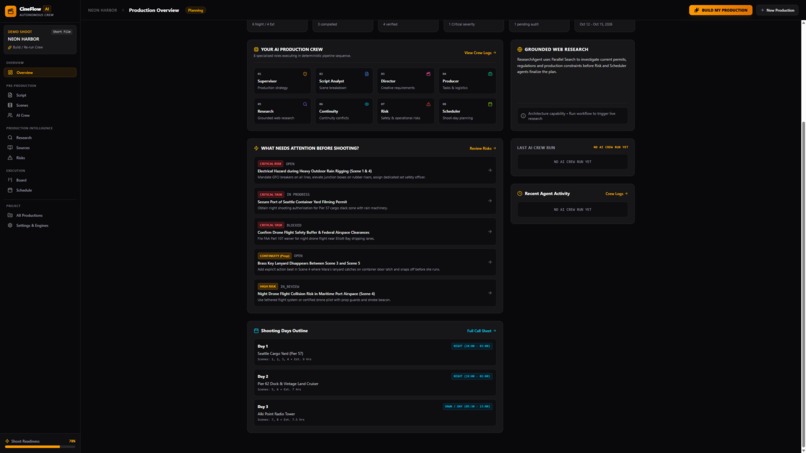Image resolution: width=806 pixels, height=453 pixels.
Task: Click the New Production button
Action: point(777,10)
